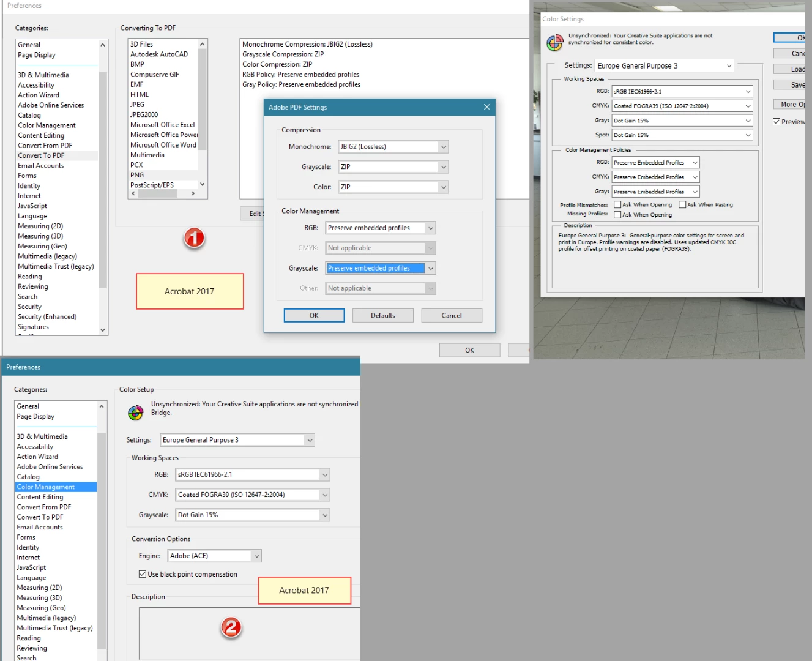Open Monochrome compression dropdown

pyautogui.click(x=393, y=147)
